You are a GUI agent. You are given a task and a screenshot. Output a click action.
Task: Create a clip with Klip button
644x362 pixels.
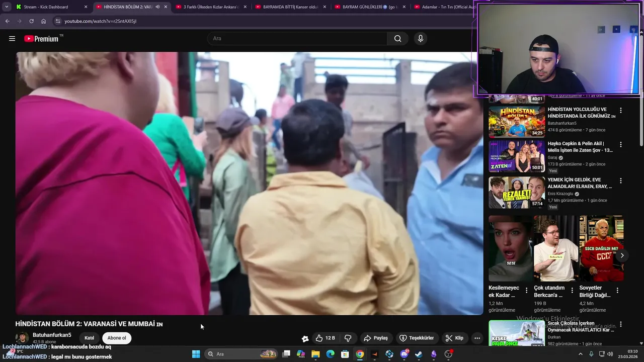click(x=454, y=338)
